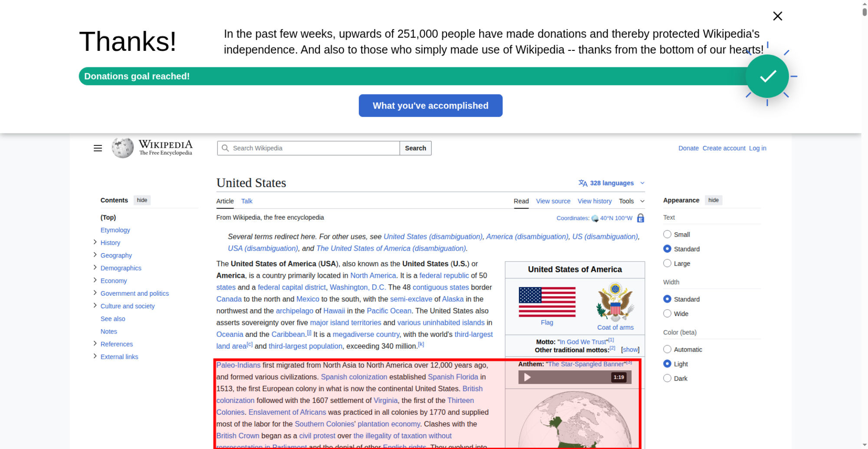This screenshot has height=449, width=868.
Task: Open the main menu hamburger icon
Action: (98, 149)
